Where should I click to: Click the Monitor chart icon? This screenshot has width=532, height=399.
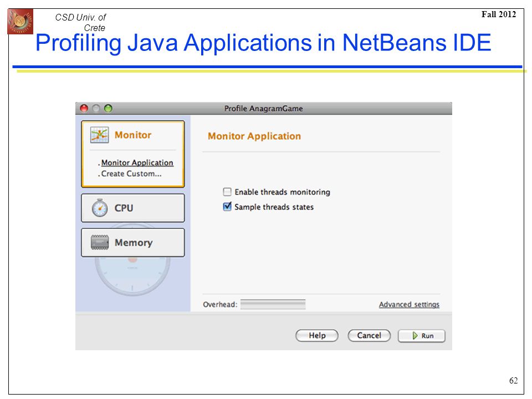[99, 135]
